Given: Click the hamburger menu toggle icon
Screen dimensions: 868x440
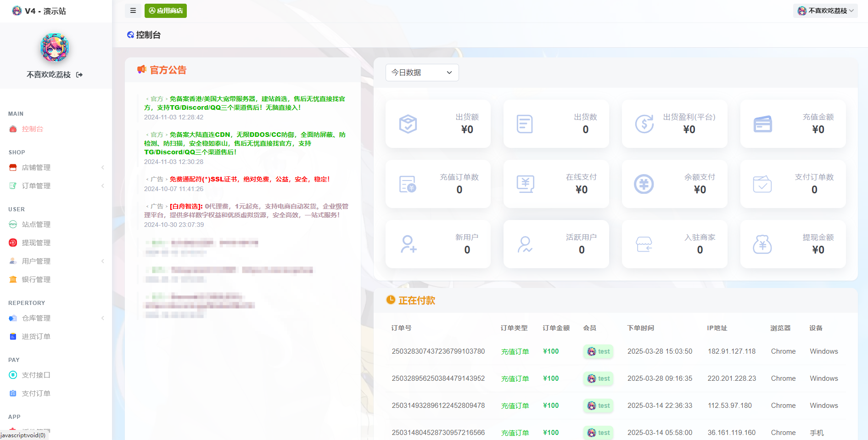Looking at the screenshot, I should (133, 11).
